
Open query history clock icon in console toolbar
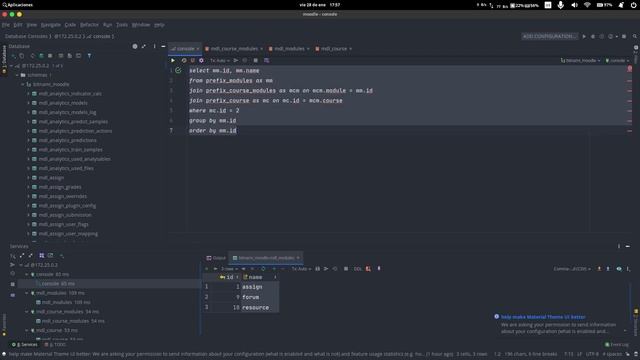pos(184,60)
